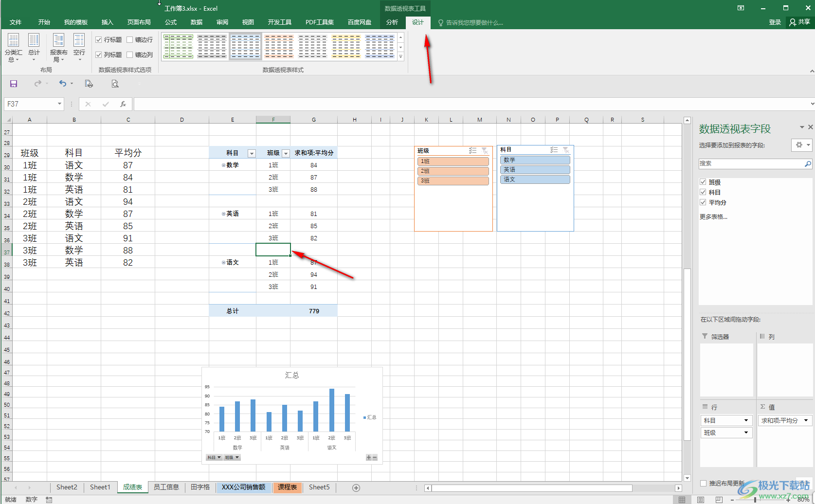Close the PivotTable fields pane
815x504 pixels.
(x=810, y=127)
